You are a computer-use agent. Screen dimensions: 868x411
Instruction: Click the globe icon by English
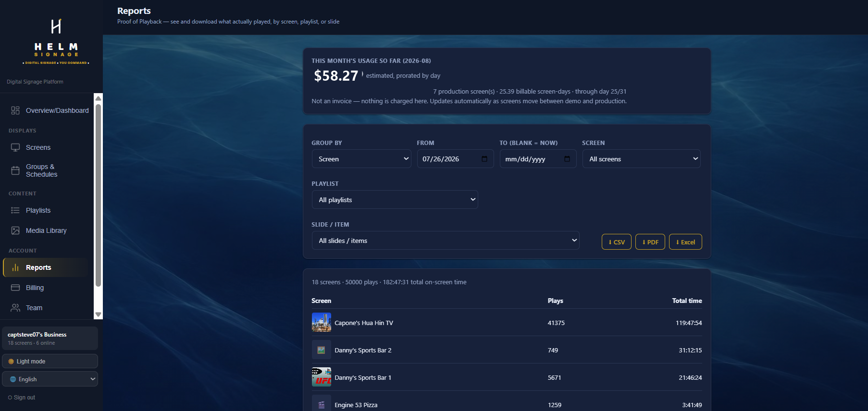pyautogui.click(x=13, y=379)
